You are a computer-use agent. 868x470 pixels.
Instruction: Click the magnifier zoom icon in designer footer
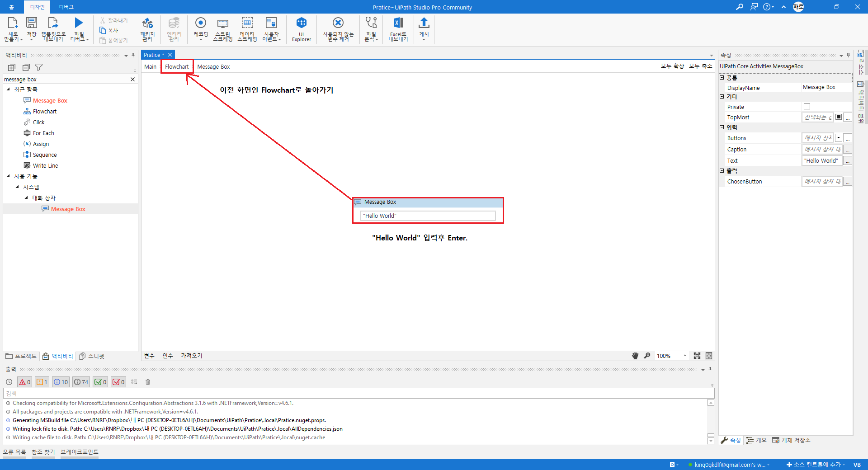tap(647, 356)
